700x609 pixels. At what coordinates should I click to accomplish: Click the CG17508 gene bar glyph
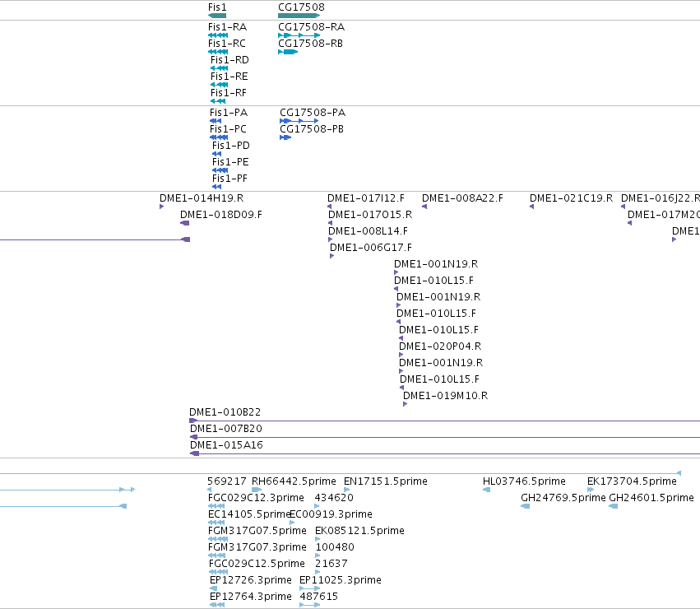coord(299,16)
